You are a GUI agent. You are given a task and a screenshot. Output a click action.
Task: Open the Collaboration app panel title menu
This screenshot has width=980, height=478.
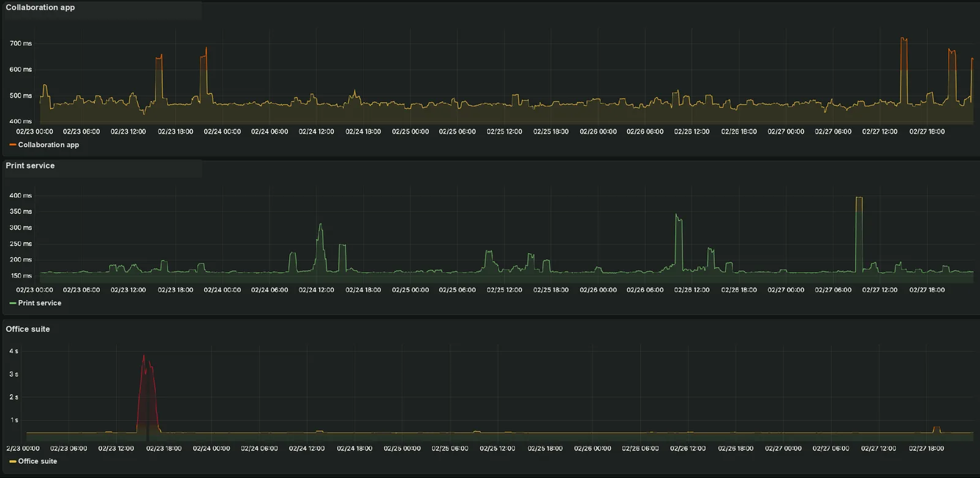point(40,7)
